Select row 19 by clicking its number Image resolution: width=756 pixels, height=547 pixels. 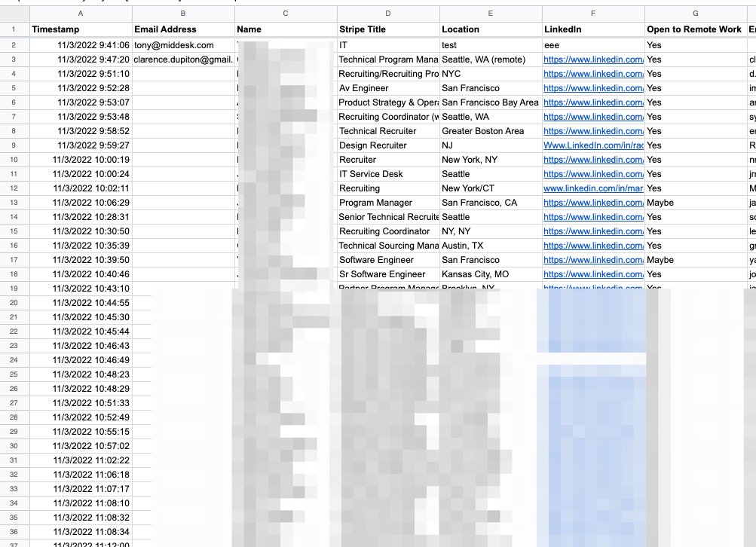click(x=14, y=289)
